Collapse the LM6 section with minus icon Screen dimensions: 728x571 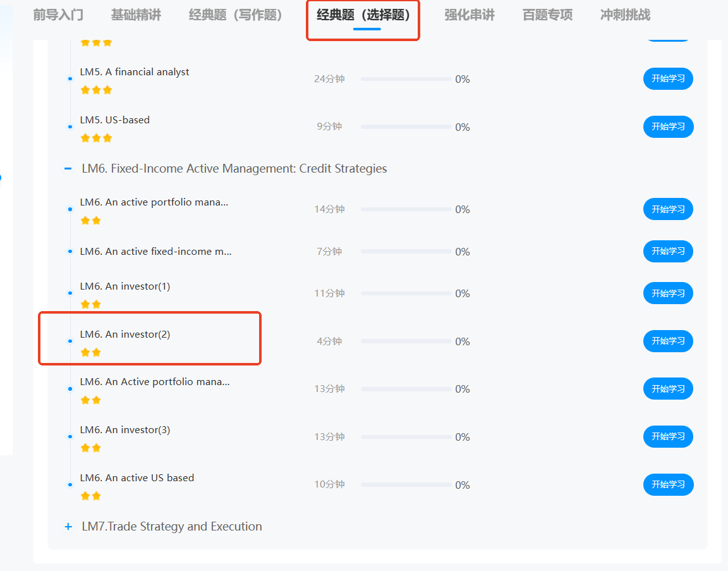click(x=68, y=168)
